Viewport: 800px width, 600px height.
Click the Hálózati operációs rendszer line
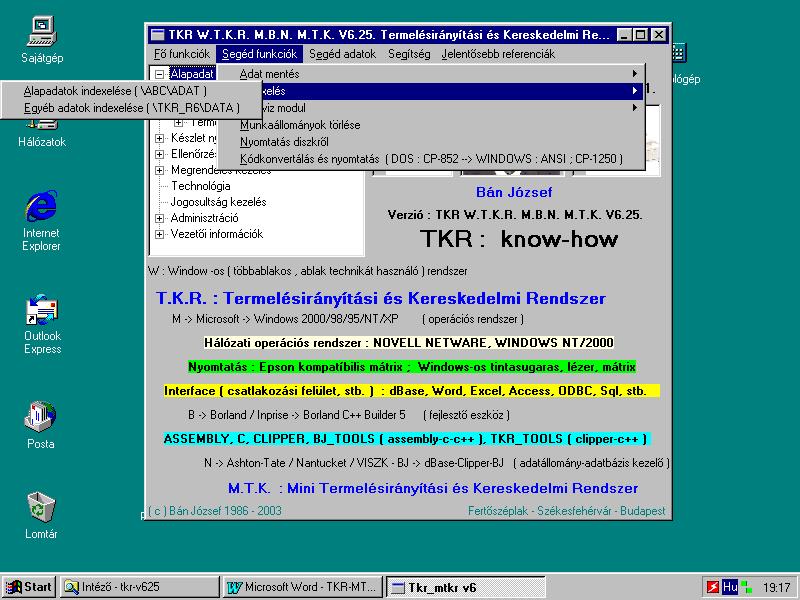409,343
